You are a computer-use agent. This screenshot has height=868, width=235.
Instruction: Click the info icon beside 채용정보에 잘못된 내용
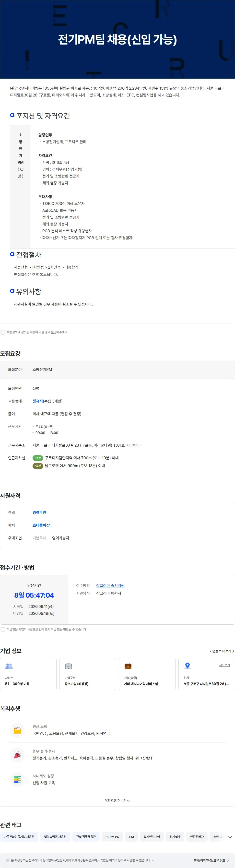coord(3,332)
